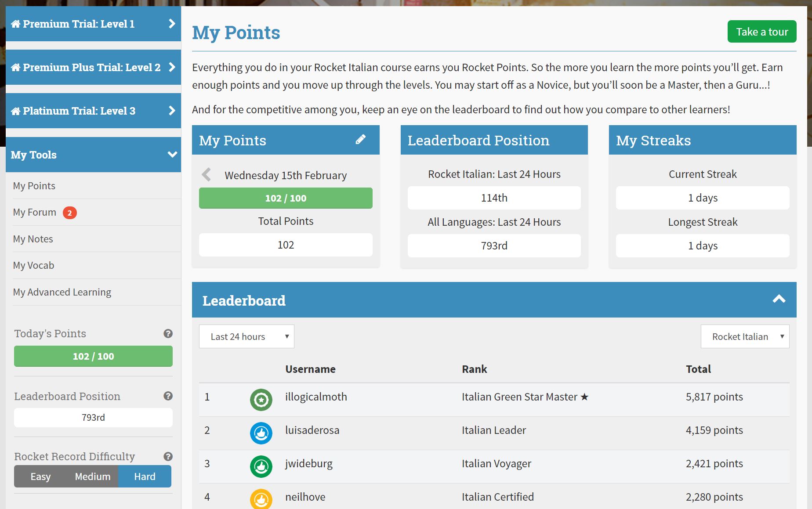
Task: Open the Last 24 hours dropdown
Action: [246, 336]
